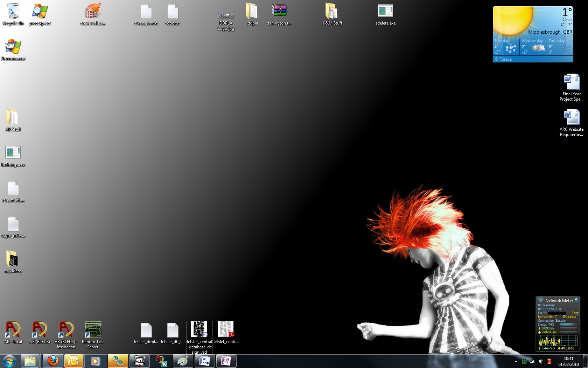588x368 pixels.
Task: Select the Recycle Bin desktop icon
Action: point(13,15)
